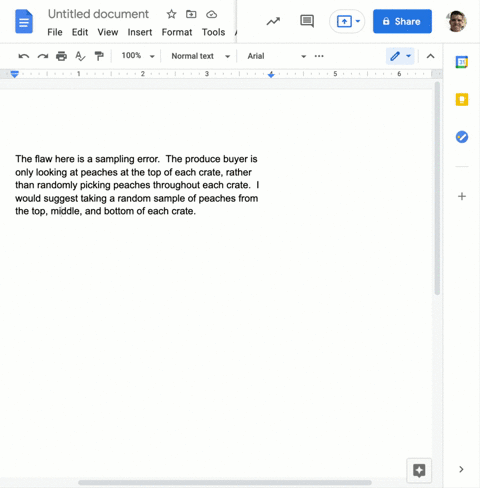This screenshot has height=488, width=480.
Task: Select the Paint format tool
Action: coord(99,56)
